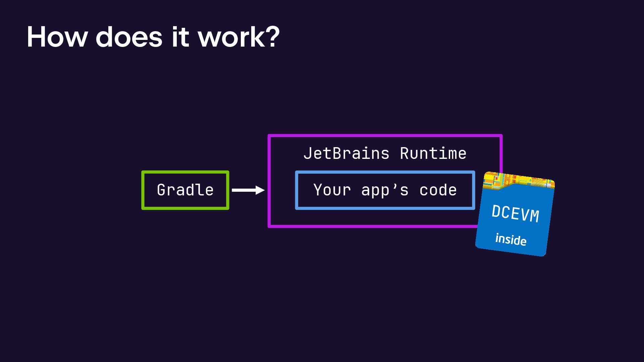
Task: Click the word 'work' in the title
Action: (232, 37)
